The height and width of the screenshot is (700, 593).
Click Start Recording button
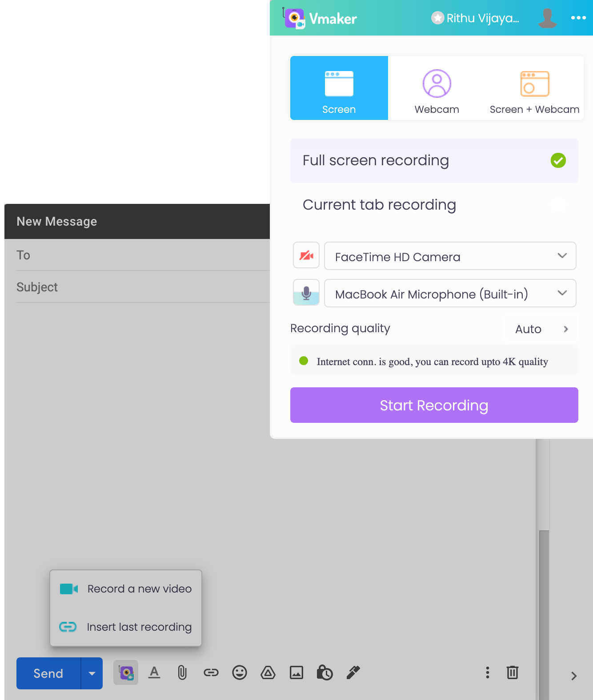[434, 405]
